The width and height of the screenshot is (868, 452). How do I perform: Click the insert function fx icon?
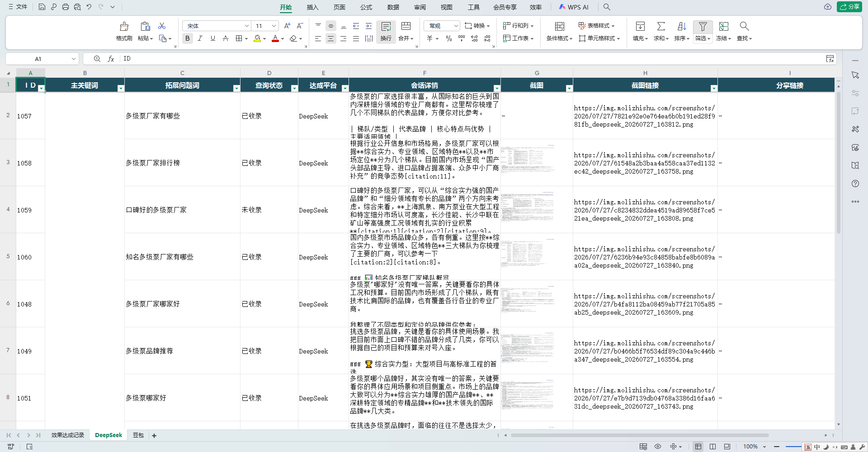tap(111, 59)
